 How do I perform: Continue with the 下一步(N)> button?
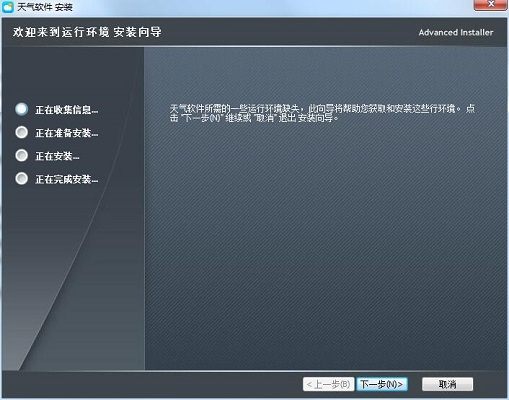(382, 384)
